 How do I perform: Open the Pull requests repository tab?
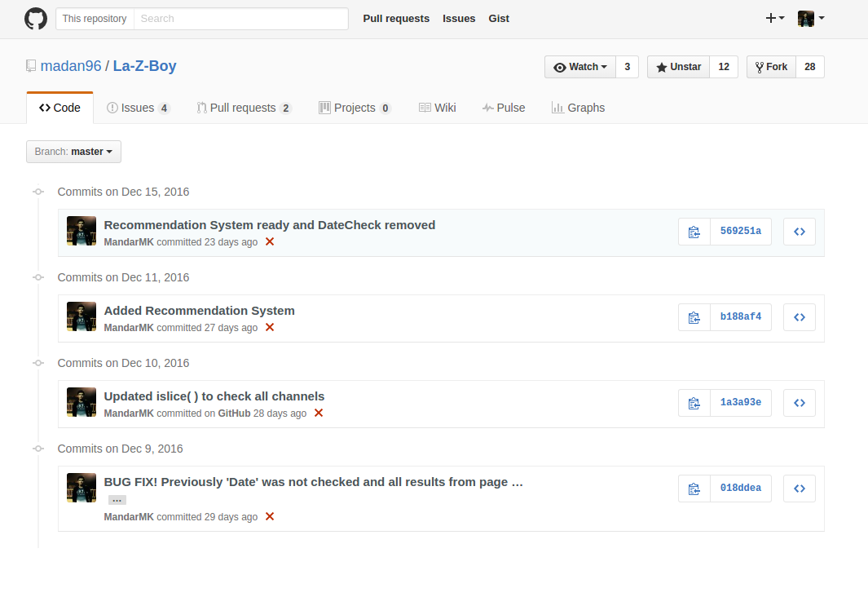[243, 108]
